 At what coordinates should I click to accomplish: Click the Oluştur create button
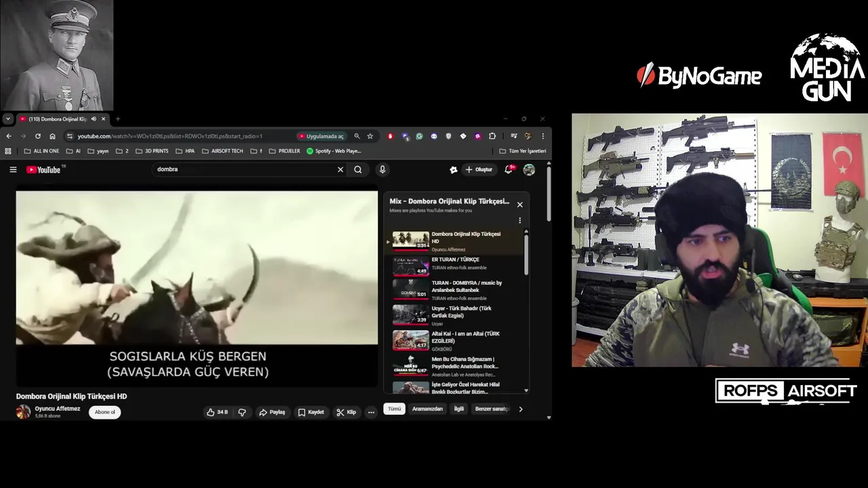(x=479, y=169)
